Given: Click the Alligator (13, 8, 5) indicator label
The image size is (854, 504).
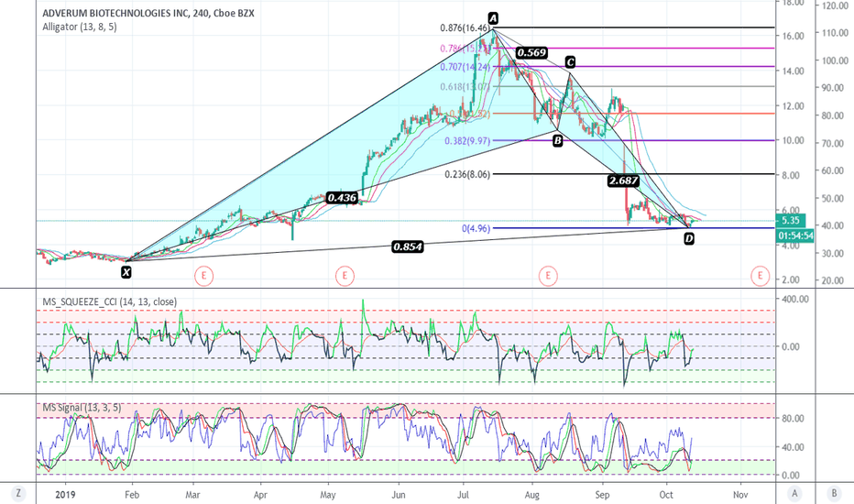Looking at the screenshot, I should 80,27.
